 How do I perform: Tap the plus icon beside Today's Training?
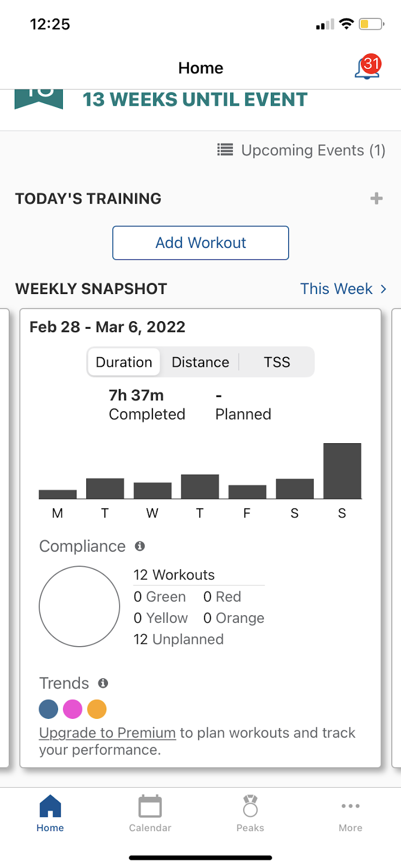point(377,199)
